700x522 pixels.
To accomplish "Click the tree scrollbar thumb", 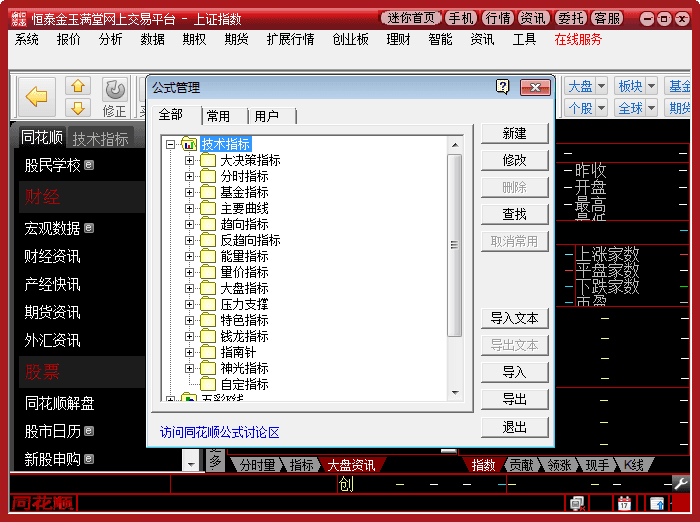I will click(x=454, y=245).
